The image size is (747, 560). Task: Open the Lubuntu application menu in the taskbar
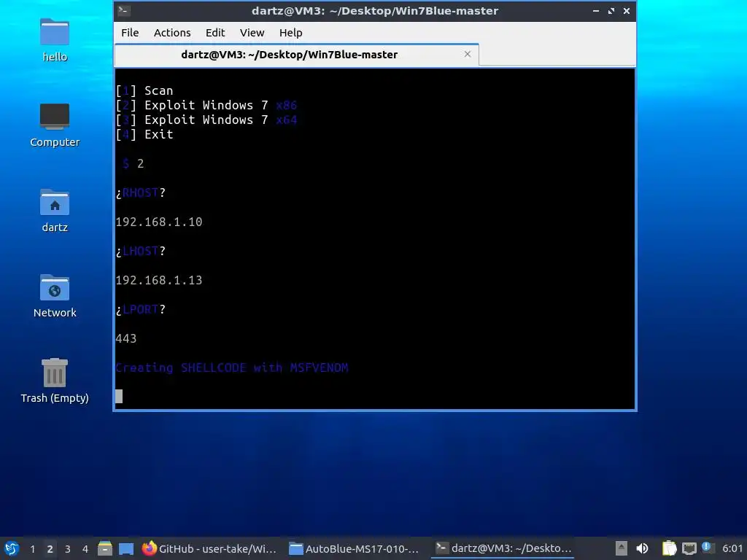12,548
